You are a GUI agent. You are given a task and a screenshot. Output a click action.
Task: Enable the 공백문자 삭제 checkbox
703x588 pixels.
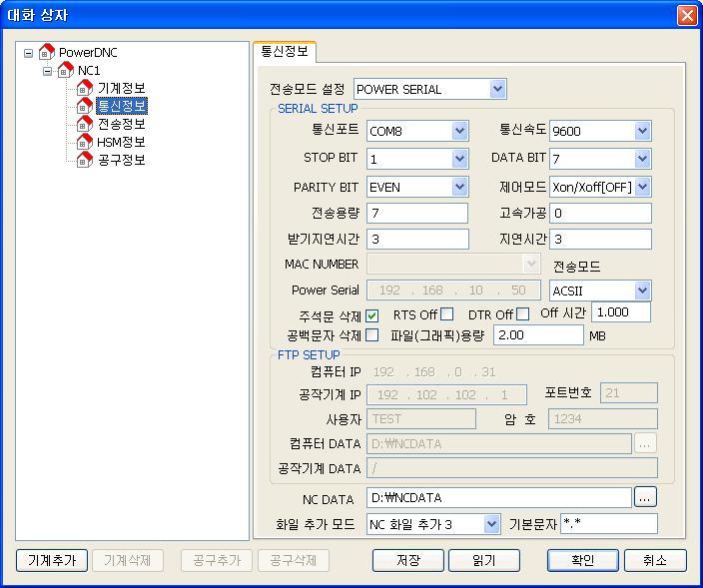pyautogui.click(x=371, y=334)
